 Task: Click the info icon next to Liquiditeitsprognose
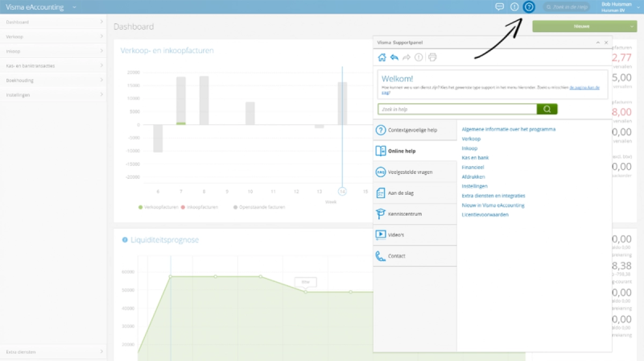(x=125, y=239)
